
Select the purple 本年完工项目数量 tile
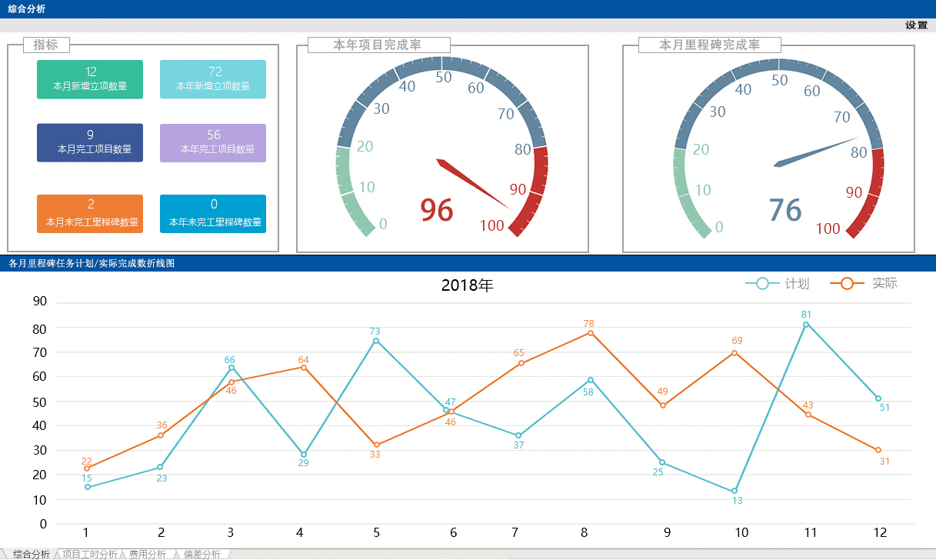click(213, 142)
